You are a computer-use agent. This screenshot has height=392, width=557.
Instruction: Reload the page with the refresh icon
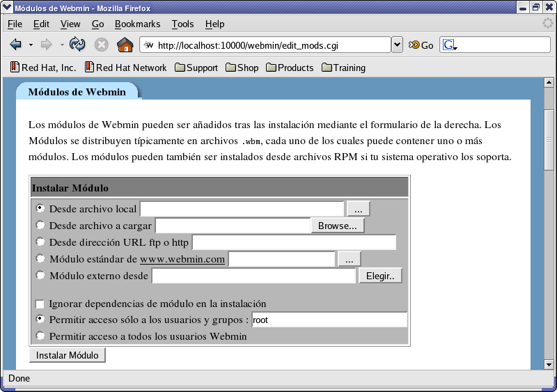[77, 45]
